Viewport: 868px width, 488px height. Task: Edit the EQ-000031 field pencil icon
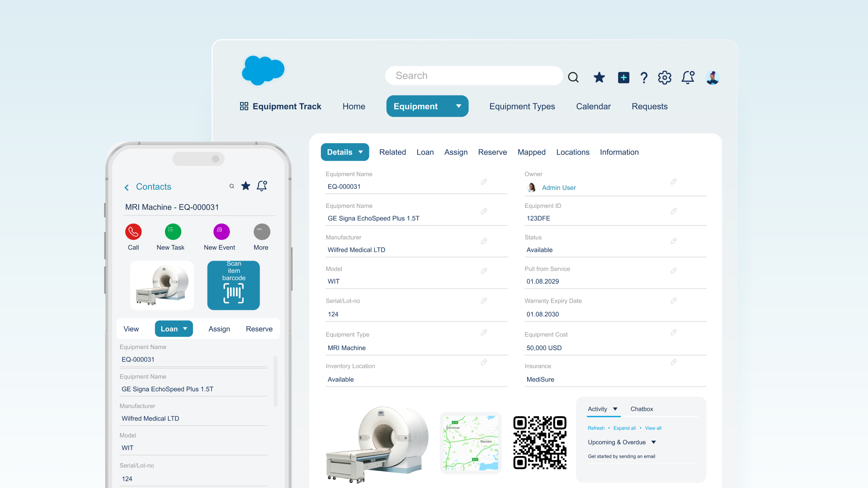484,182
